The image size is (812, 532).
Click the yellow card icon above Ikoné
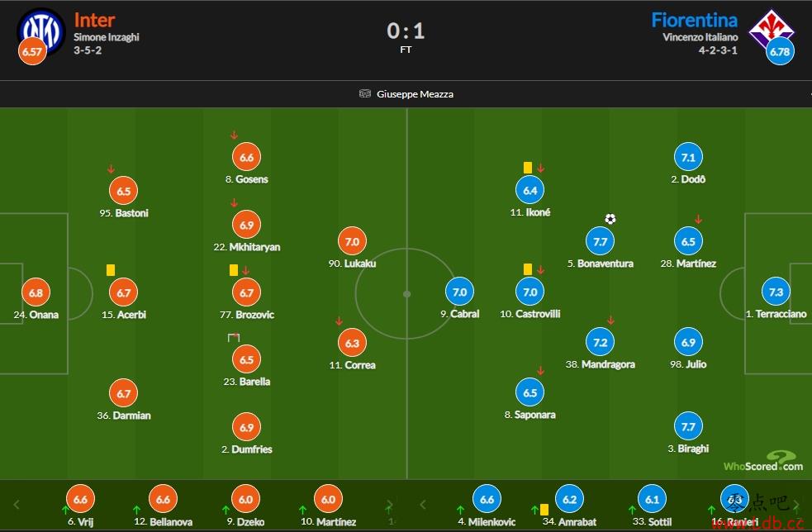(x=528, y=168)
